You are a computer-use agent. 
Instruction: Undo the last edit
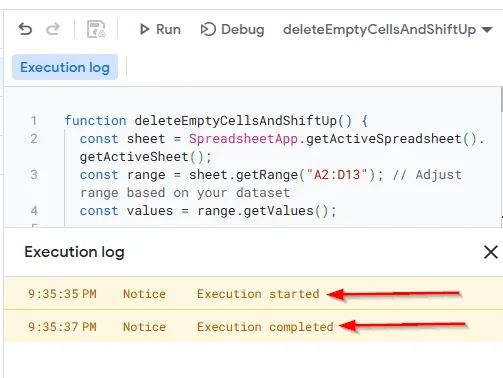click(25, 29)
